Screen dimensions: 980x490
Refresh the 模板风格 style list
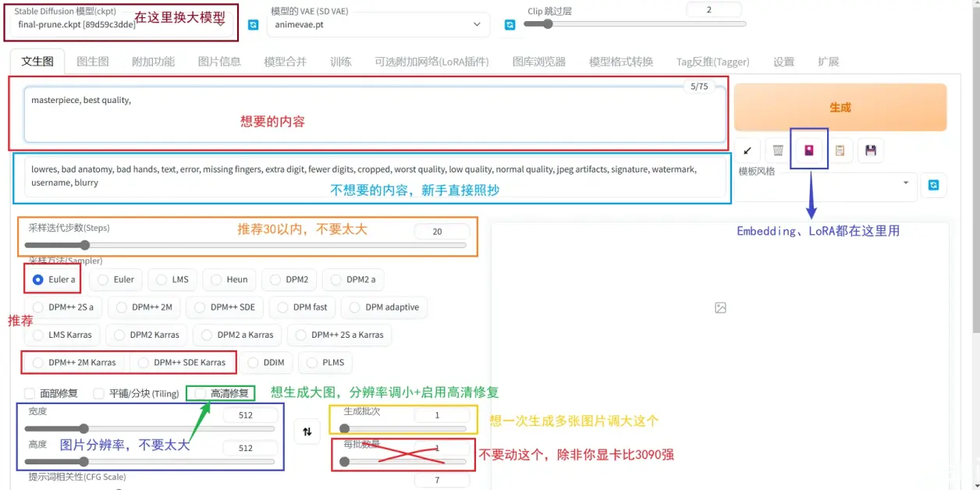933,186
